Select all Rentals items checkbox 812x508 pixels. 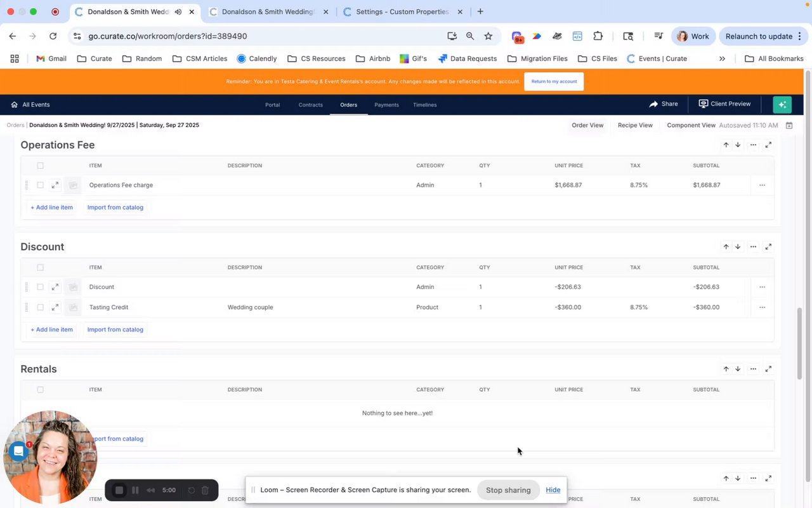[40, 390]
